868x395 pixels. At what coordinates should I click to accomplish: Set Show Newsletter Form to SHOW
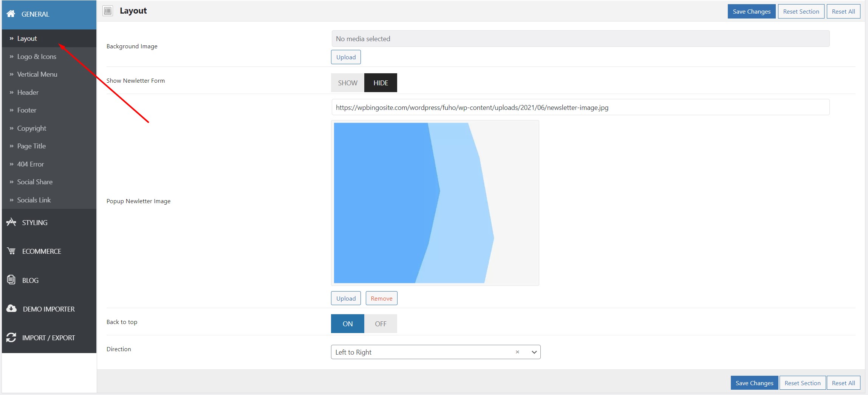click(348, 83)
